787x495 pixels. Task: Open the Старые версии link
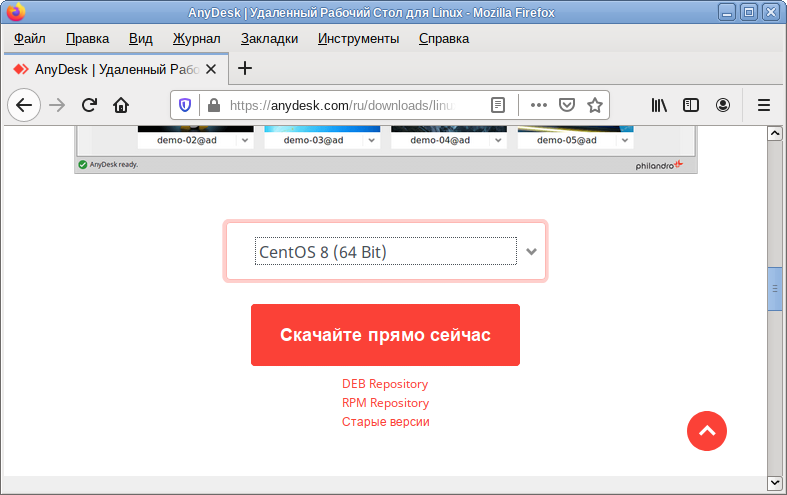[x=385, y=422]
